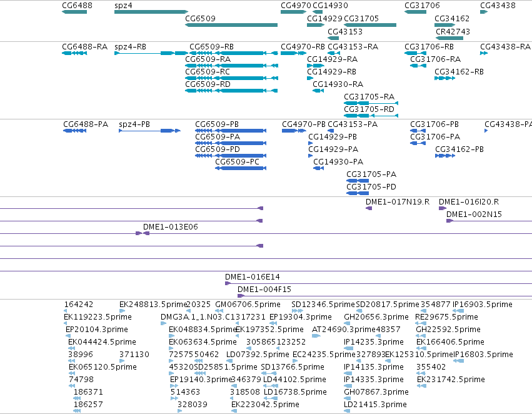Image resolution: width=532 pixels, height=414 pixels.
Task: Open protein CG6509-PB
Action: pyautogui.click(x=231, y=131)
